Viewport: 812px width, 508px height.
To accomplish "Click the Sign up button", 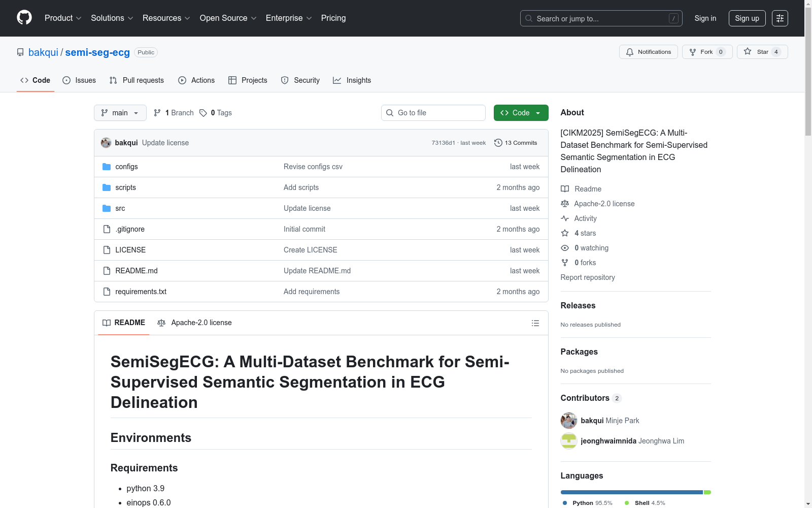I will pyautogui.click(x=747, y=18).
